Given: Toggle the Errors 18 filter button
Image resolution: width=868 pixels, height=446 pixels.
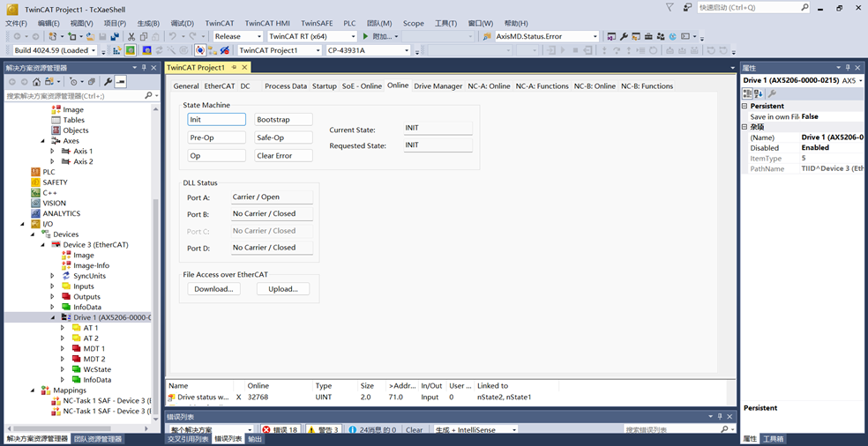Looking at the screenshot, I should (280, 430).
